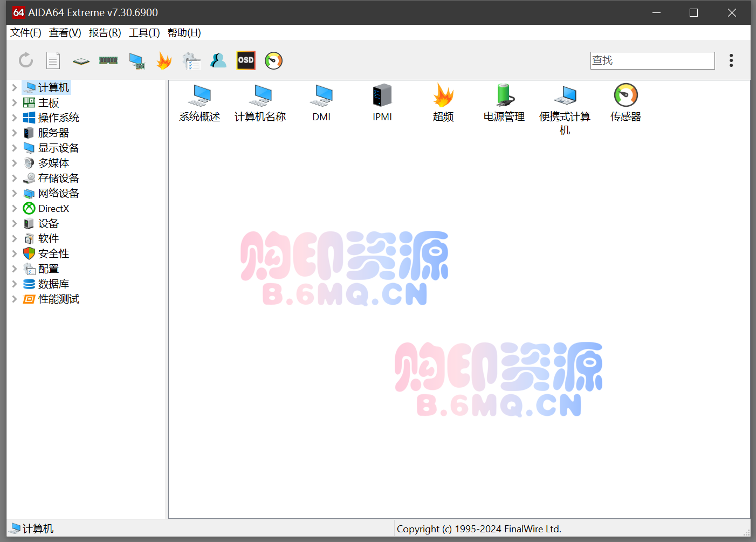
Task: Open the DMI icon in main pane
Action: coord(321,103)
